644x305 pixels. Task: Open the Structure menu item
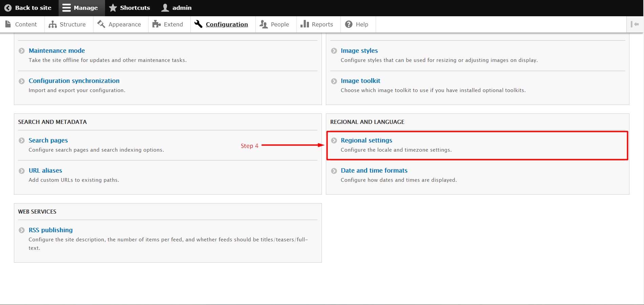pos(72,24)
